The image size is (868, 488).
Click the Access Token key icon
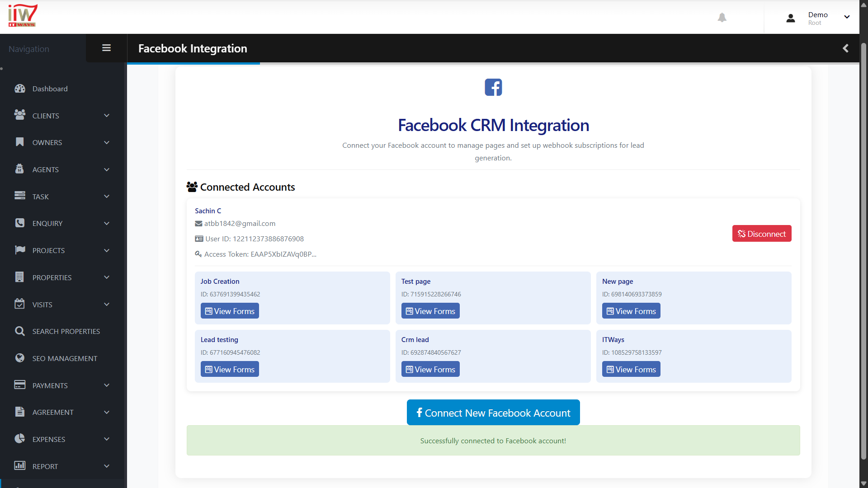coord(198,254)
